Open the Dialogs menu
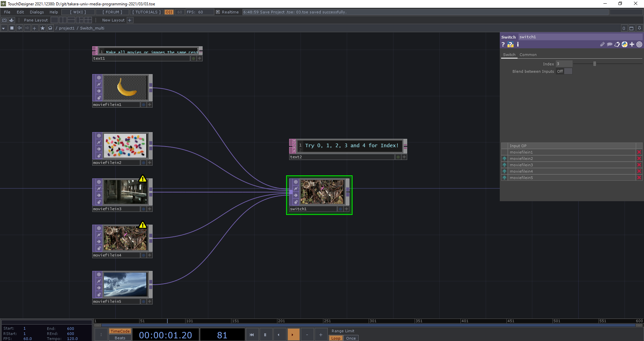Viewport: 644px width, 341px height. pos(37,12)
